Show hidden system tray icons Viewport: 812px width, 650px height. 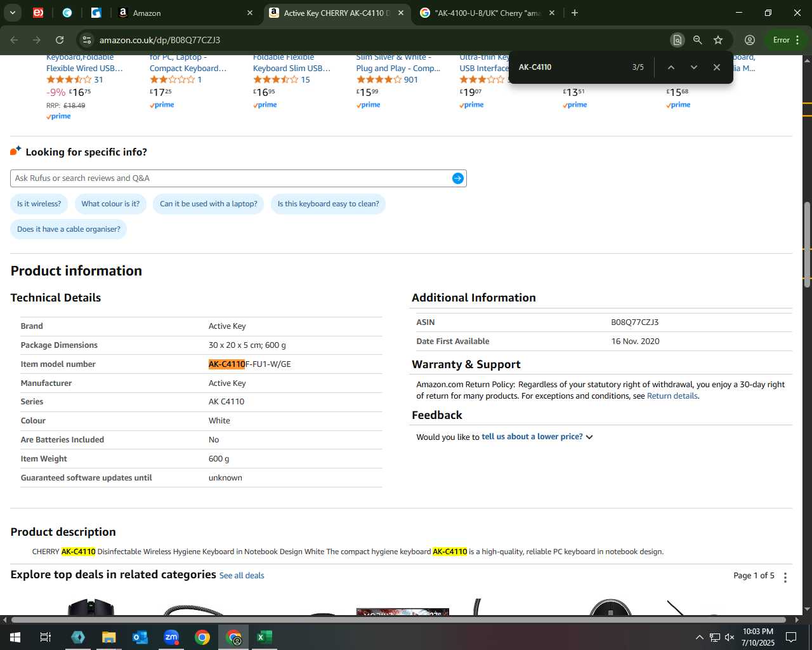click(699, 637)
